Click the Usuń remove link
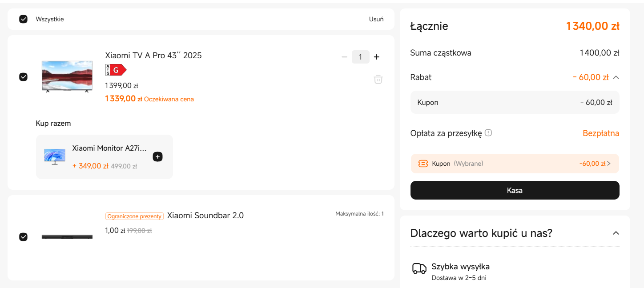Screen dimensions: 644x288 376,19
